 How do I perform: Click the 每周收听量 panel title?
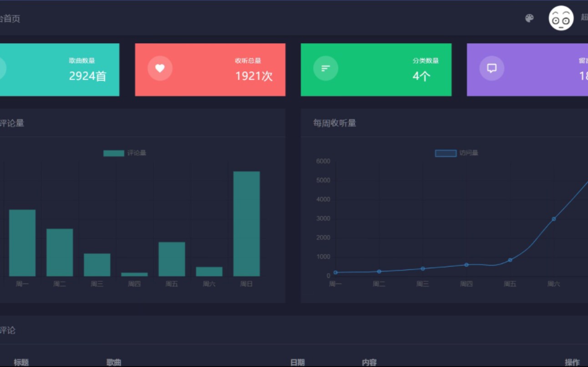tap(335, 123)
